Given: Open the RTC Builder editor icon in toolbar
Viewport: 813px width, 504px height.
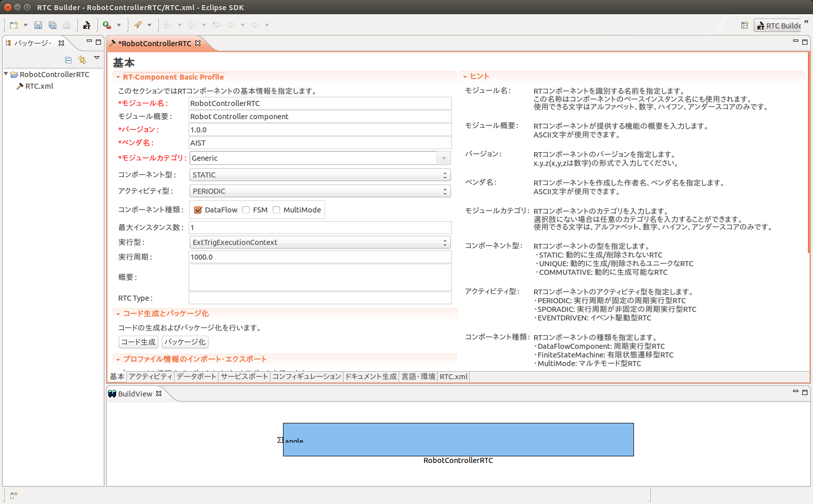Looking at the screenshot, I should tap(87, 25).
